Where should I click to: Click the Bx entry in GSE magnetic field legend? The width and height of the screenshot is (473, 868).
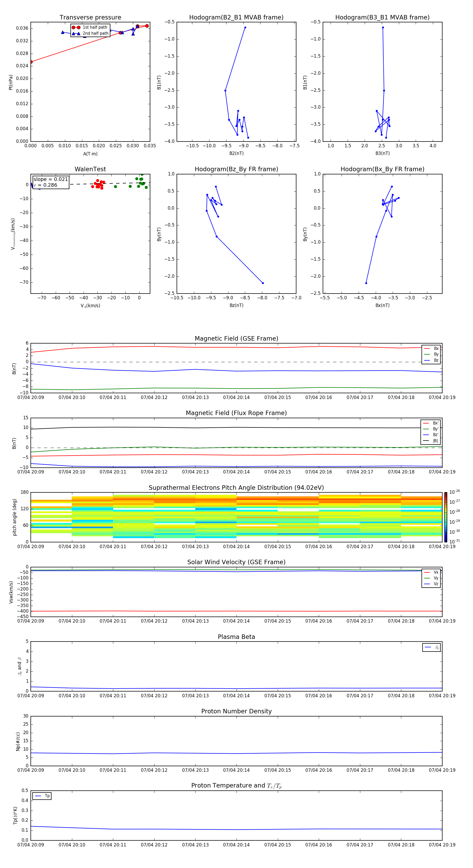pos(431,349)
